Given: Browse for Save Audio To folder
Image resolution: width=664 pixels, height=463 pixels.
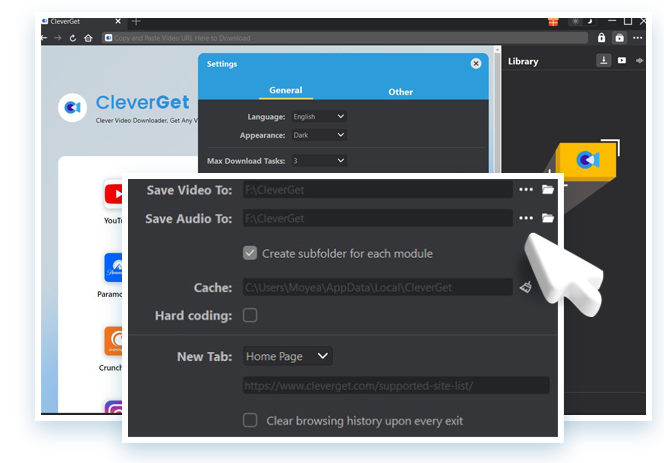Looking at the screenshot, I should pos(526,218).
